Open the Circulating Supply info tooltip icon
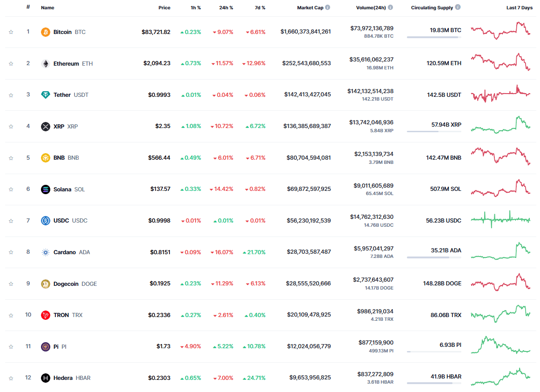 [x=457, y=7]
